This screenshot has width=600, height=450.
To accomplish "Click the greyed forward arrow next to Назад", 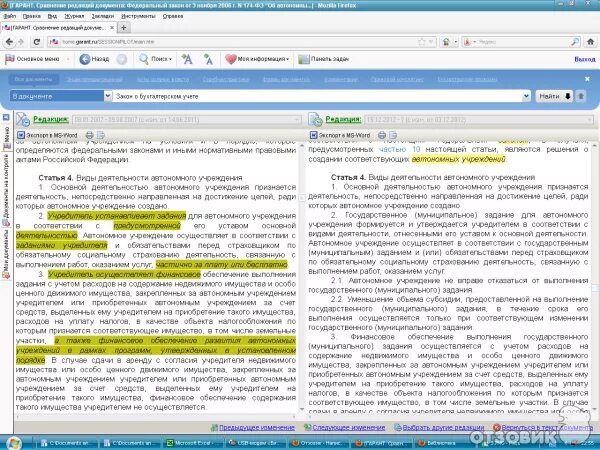I will click(x=122, y=59).
